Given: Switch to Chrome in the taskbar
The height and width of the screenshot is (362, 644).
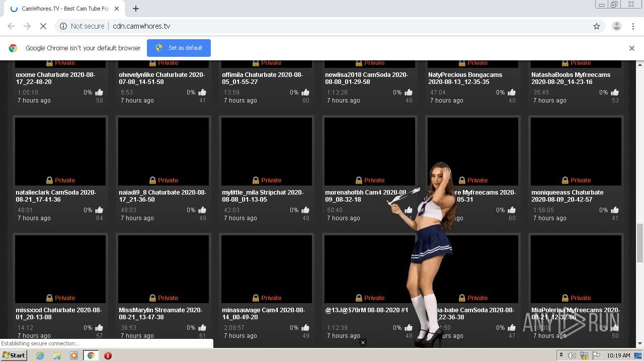Looking at the screenshot, I should pyautogui.click(x=91, y=355).
